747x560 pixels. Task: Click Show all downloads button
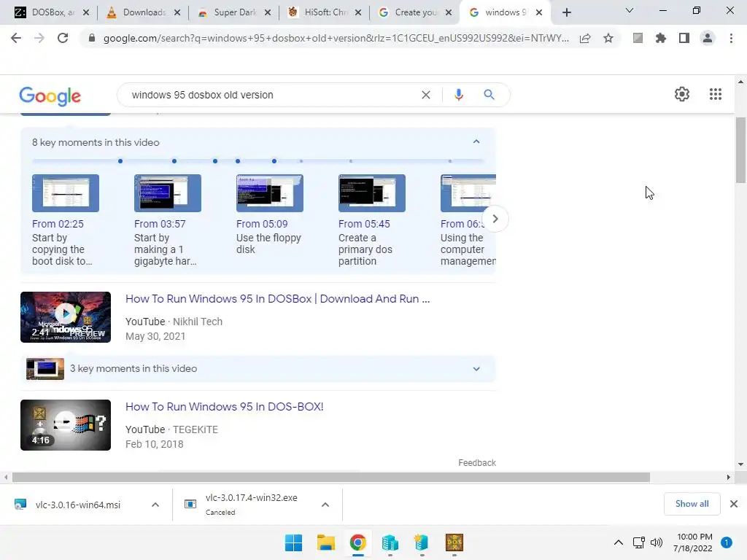(692, 504)
